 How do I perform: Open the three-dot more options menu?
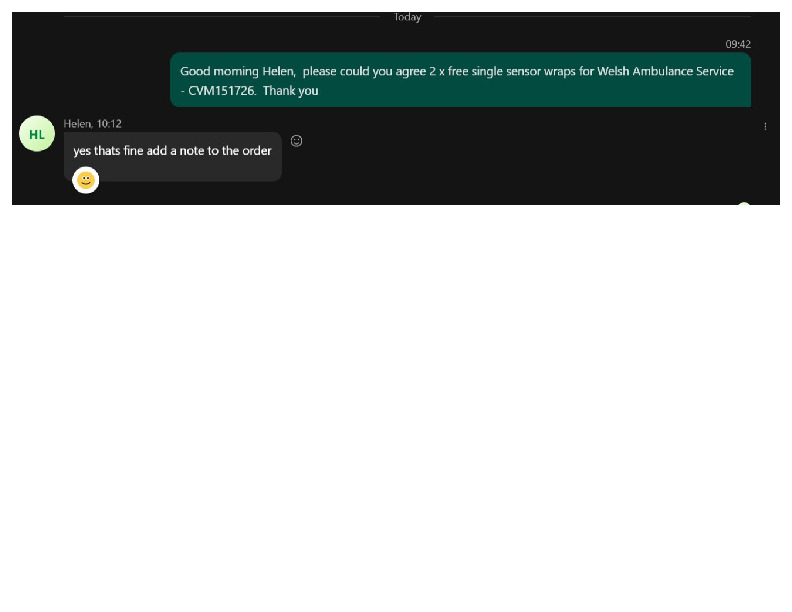tap(765, 126)
